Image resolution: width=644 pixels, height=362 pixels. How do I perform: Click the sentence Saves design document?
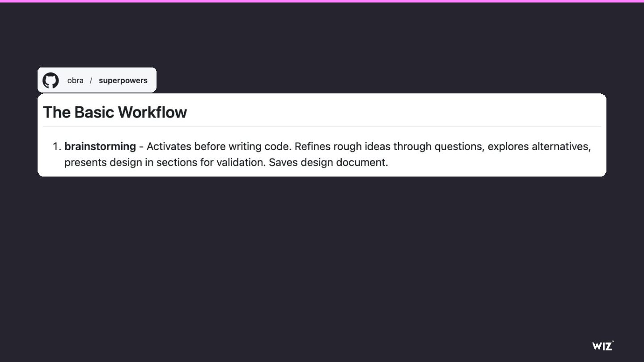pos(329,162)
